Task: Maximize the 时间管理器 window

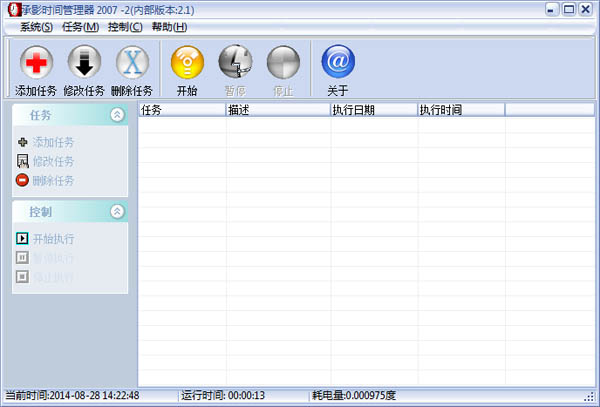Action: click(x=569, y=10)
